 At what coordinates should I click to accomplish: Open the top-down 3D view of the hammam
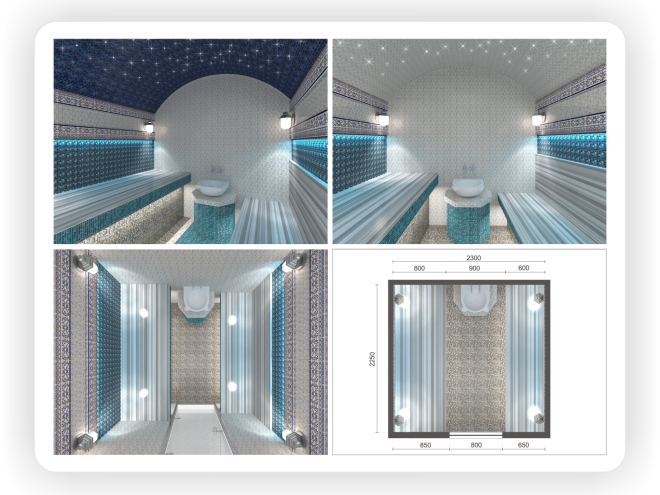coord(190,352)
